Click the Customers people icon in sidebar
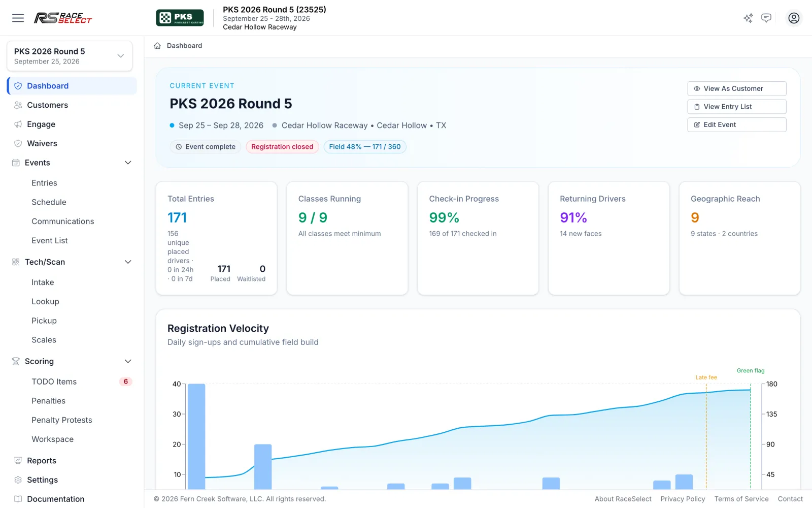This screenshot has height=508, width=812. 18,105
